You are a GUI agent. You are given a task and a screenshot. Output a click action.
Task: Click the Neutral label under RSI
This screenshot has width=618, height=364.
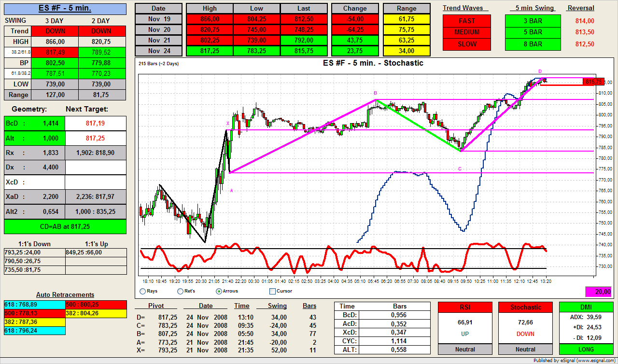[x=465, y=349]
